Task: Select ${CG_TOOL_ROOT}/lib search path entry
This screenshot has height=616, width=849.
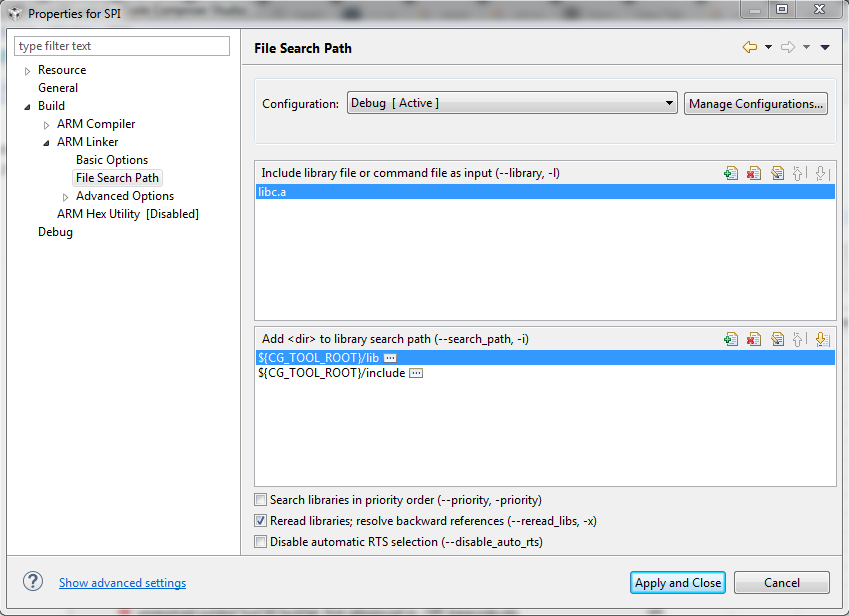Action: click(545, 358)
